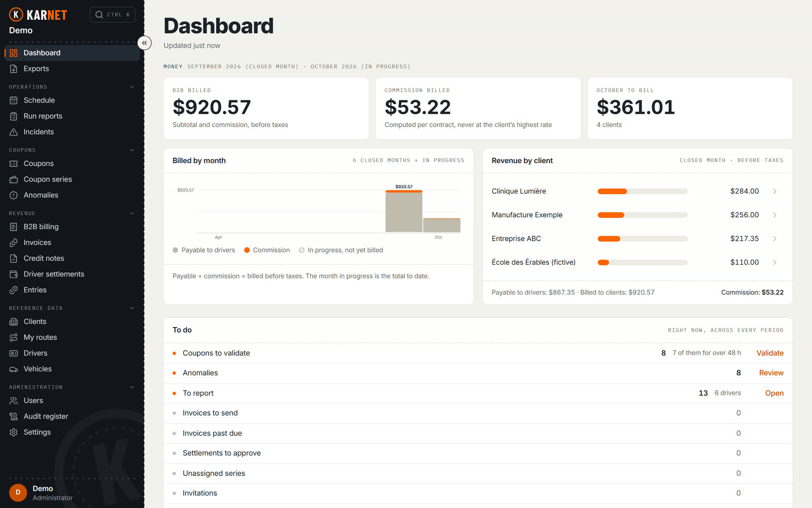This screenshot has height=508, width=812.
Task: Open the Invoices to send row
Action: (x=478, y=413)
